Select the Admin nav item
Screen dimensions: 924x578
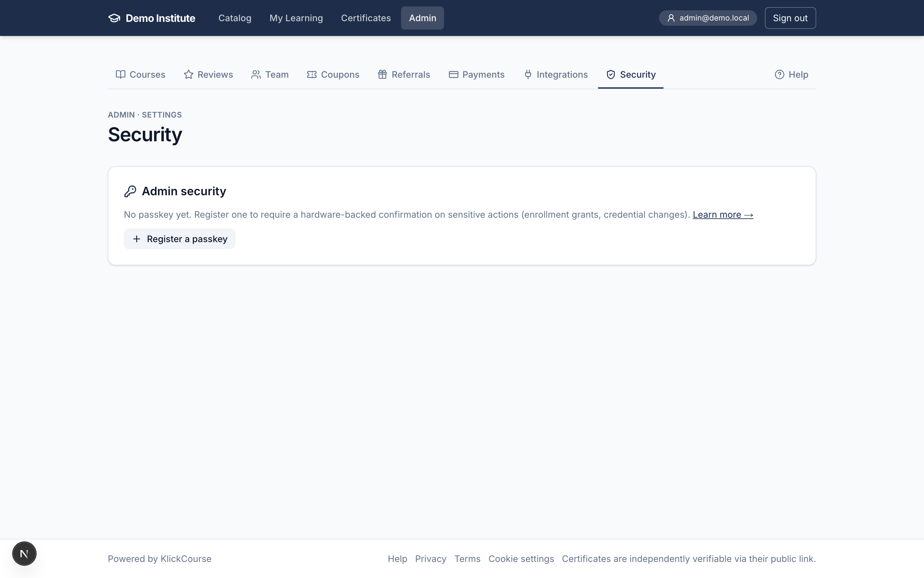click(422, 18)
